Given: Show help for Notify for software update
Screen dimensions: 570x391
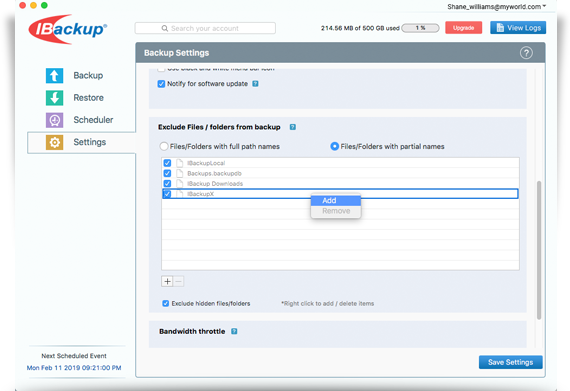Looking at the screenshot, I should pyautogui.click(x=255, y=84).
